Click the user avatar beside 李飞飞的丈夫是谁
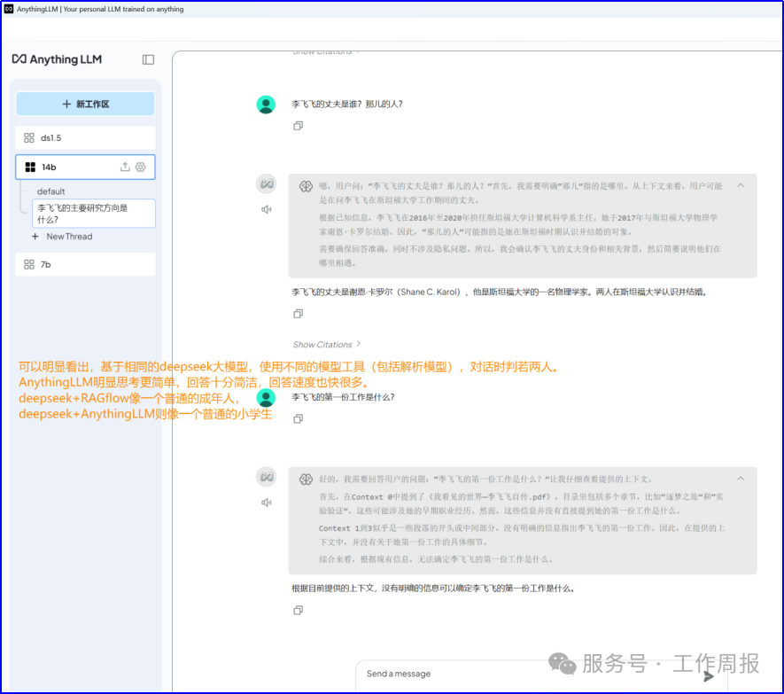 point(266,105)
